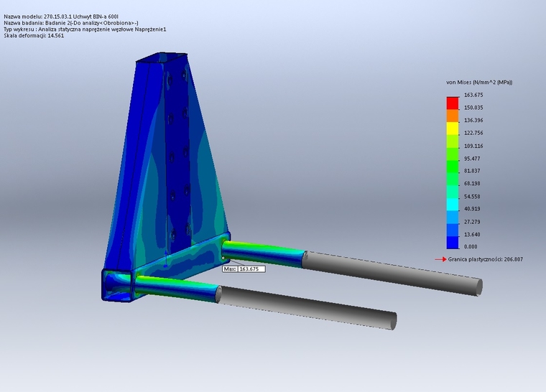Click the Nazwa badania text line
This screenshot has width=546, height=392.
click(x=71, y=23)
